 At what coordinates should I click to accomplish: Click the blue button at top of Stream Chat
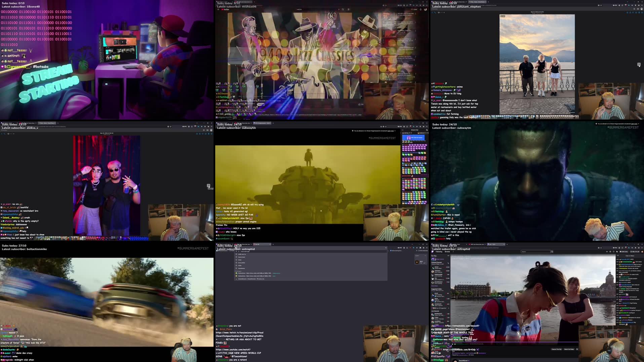[x=413, y=137]
